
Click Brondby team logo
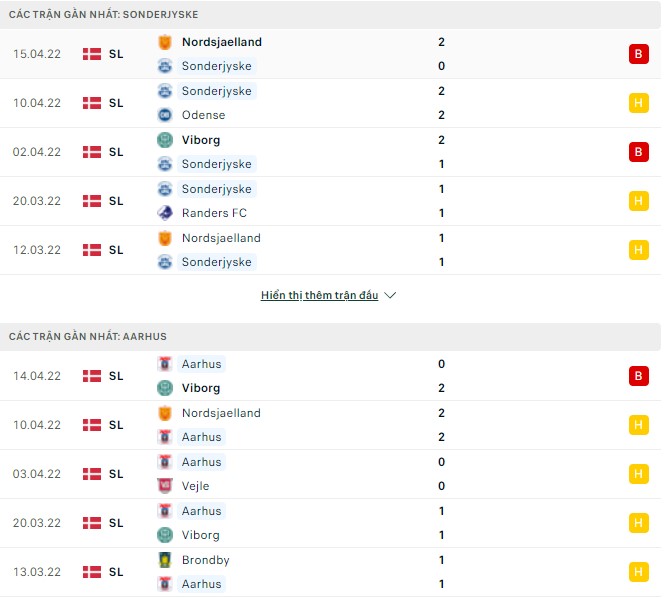[x=165, y=560]
